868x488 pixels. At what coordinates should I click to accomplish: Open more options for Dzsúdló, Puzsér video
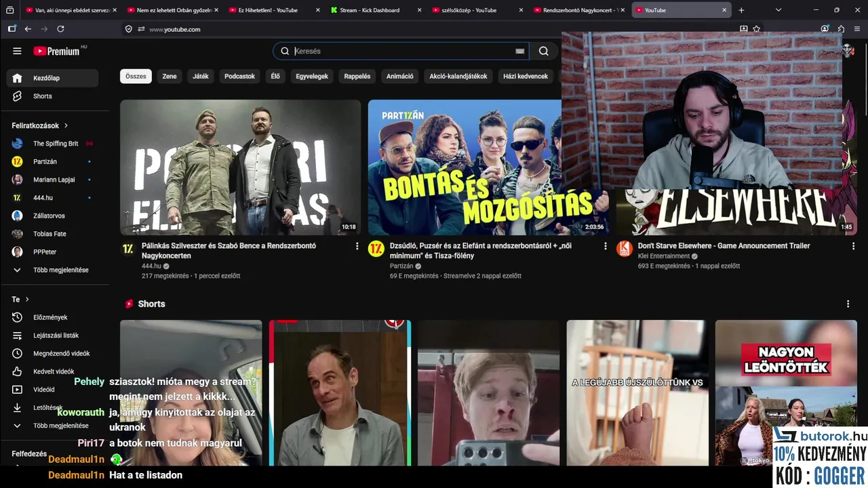[x=606, y=246]
